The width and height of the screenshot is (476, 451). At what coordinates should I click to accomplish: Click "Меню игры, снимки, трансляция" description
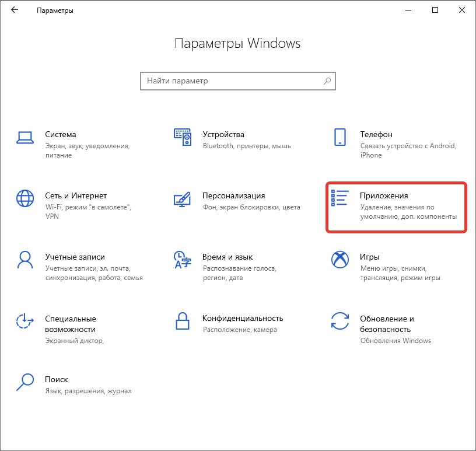point(400,273)
